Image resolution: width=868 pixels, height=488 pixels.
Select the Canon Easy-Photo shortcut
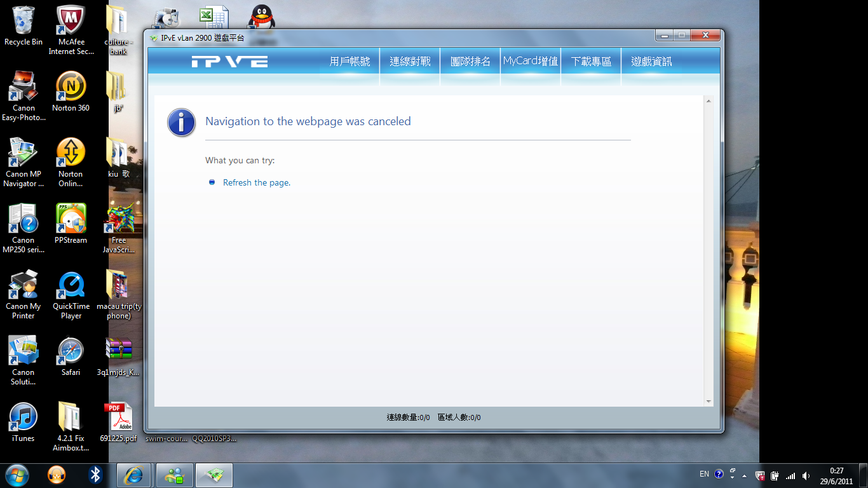(x=24, y=97)
